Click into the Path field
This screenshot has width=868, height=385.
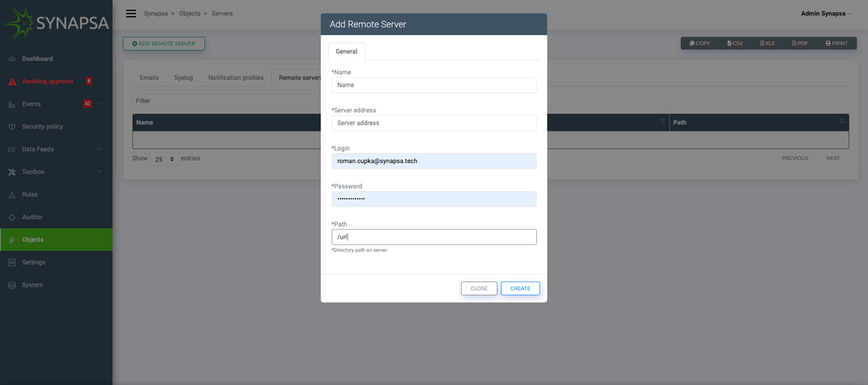(434, 237)
